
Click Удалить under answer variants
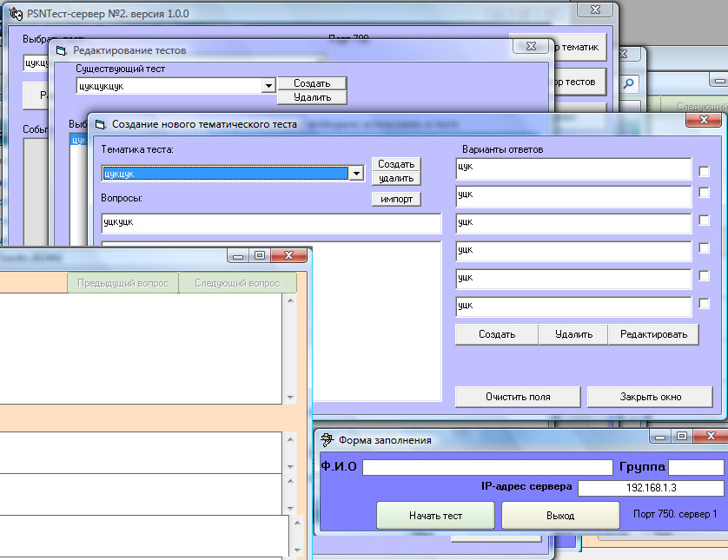pyautogui.click(x=573, y=334)
